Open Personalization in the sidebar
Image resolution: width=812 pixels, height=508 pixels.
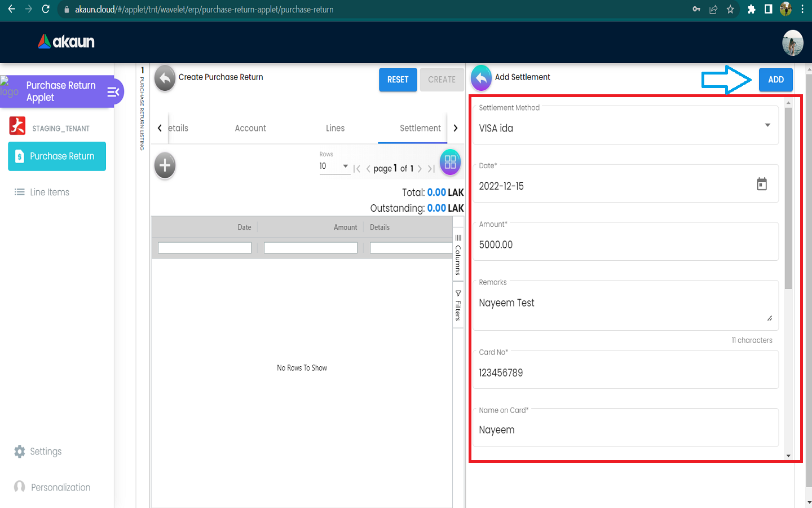click(52, 487)
